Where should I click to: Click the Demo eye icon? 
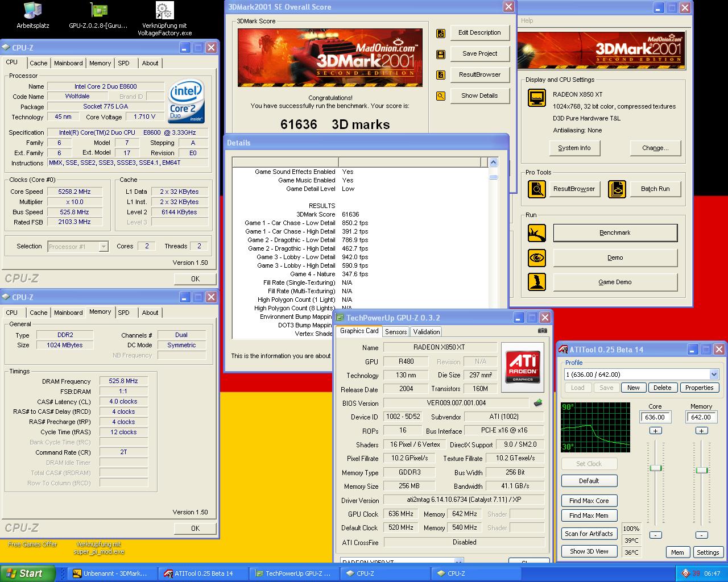(x=537, y=257)
